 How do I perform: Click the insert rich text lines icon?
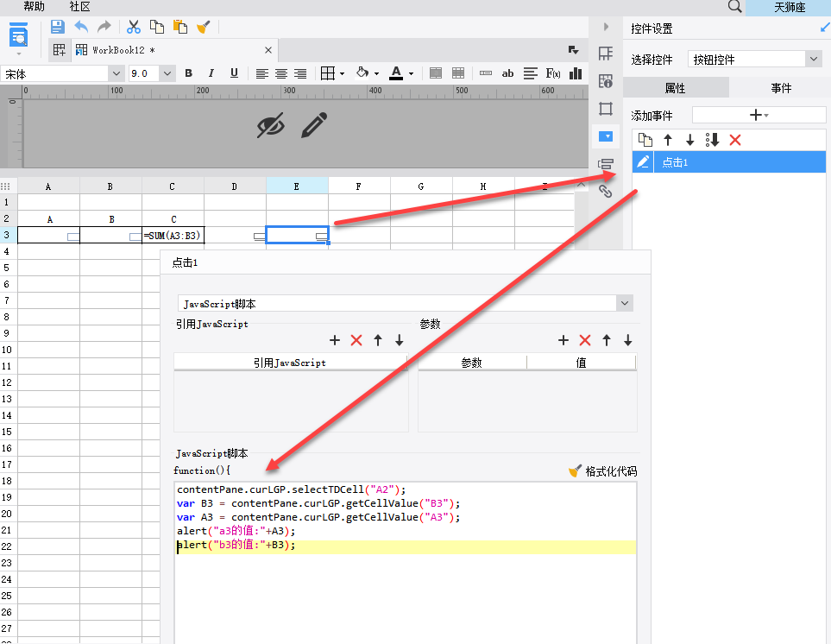point(530,73)
